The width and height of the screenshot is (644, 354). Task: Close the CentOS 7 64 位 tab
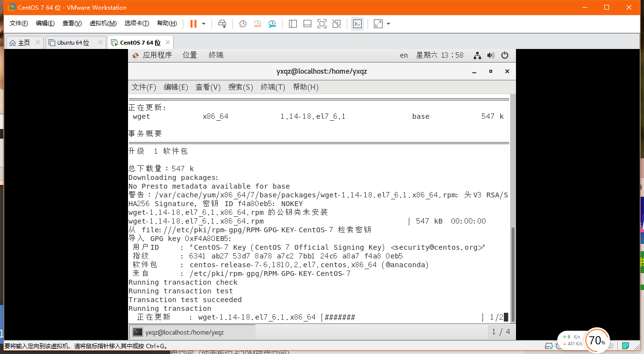pyautogui.click(x=167, y=43)
